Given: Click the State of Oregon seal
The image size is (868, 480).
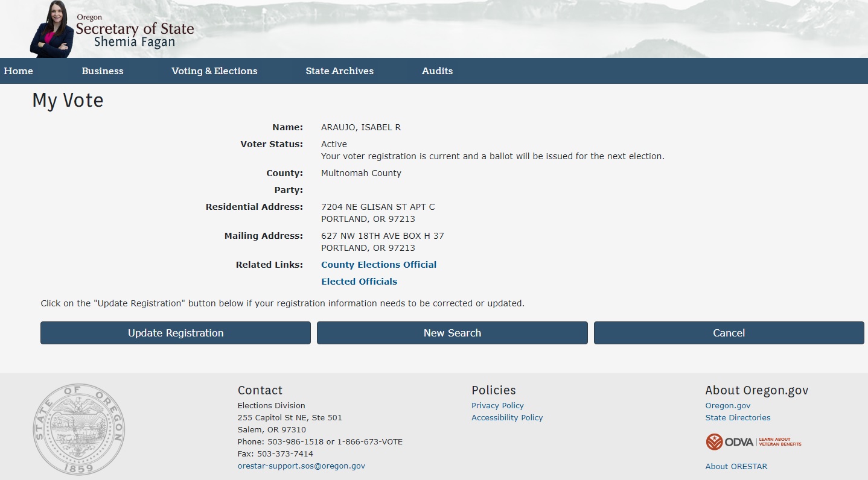Looking at the screenshot, I should pos(78,429).
